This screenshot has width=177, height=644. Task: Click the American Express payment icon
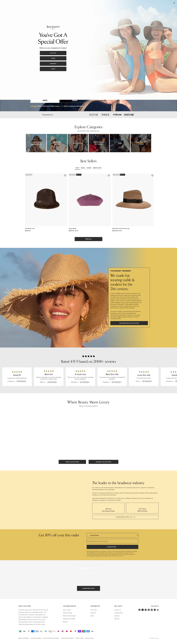(x=33, y=631)
